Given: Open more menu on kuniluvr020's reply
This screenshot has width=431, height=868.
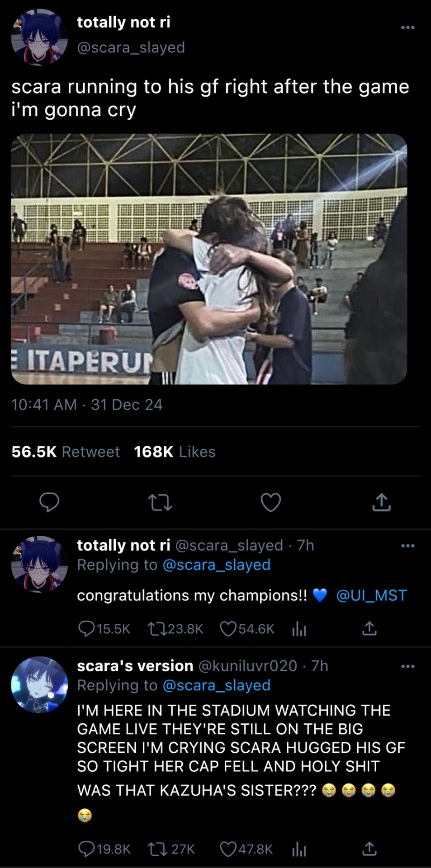Looking at the screenshot, I should (407, 666).
